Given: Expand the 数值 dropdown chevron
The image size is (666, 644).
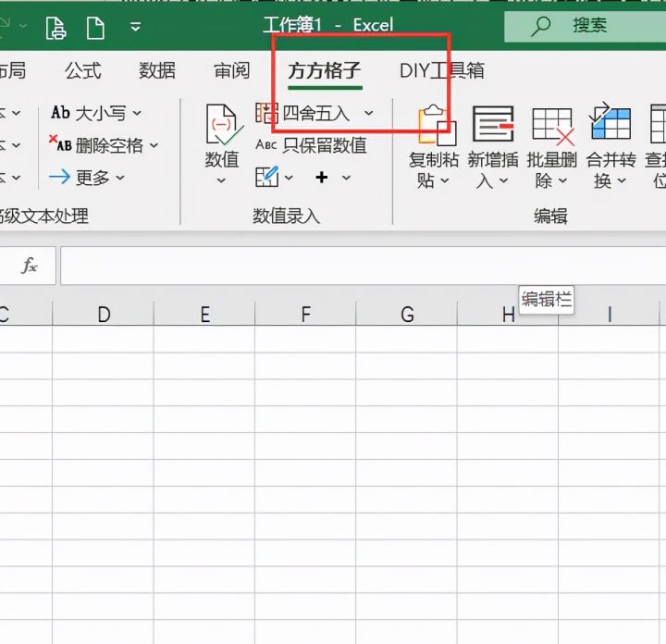Looking at the screenshot, I should click(221, 181).
